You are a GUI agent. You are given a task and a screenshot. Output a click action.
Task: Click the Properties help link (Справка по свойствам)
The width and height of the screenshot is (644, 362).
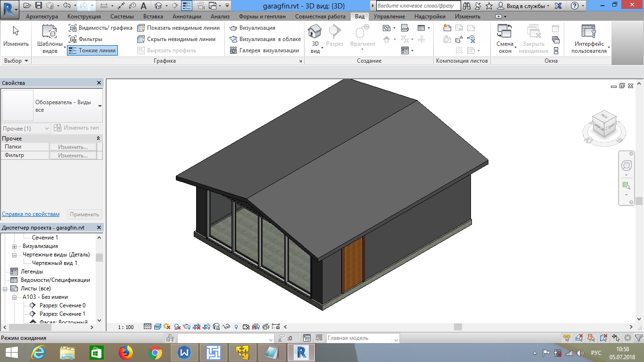click(31, 214)
